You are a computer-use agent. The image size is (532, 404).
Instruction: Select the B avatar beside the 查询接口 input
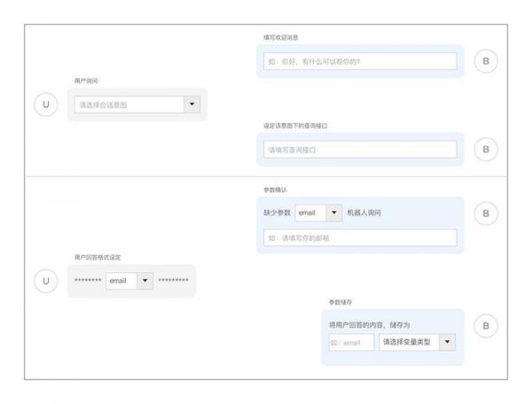point(485,149)
